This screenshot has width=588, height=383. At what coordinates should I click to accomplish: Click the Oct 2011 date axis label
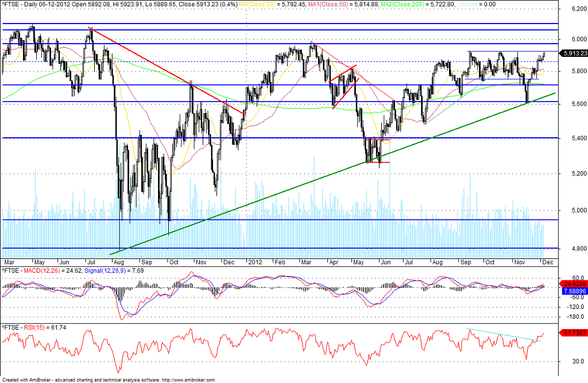[x=173, y=262]
